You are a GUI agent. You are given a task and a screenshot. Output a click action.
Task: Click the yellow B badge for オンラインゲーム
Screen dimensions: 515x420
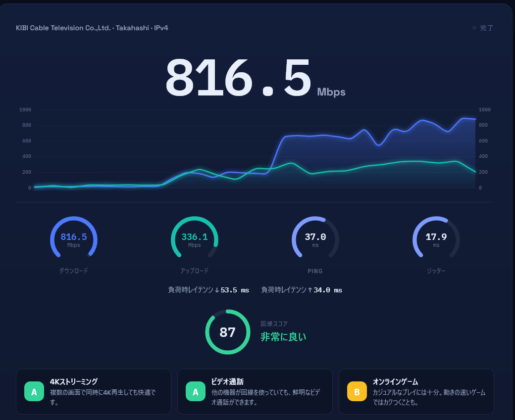coord(357,391)
